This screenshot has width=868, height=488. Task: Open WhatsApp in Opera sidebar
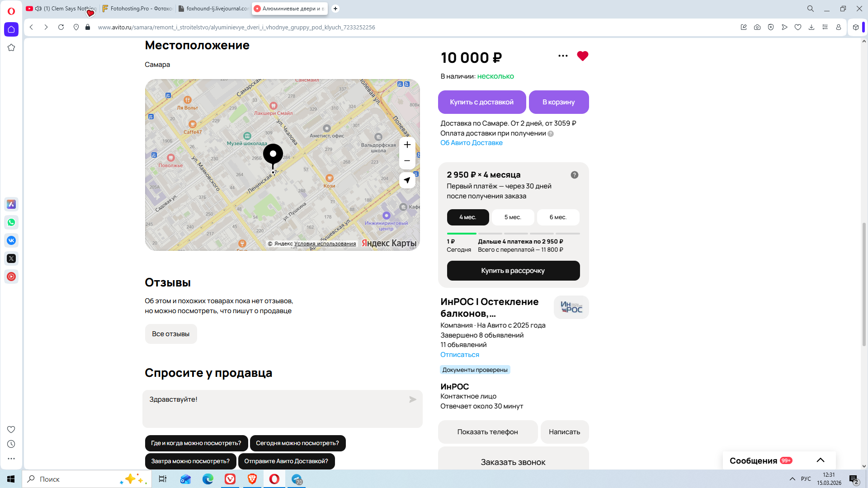[x=11, y=222]
